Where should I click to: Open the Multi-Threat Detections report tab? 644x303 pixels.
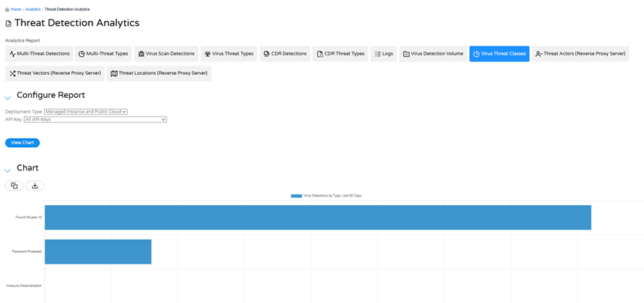[x=39, y=54]
